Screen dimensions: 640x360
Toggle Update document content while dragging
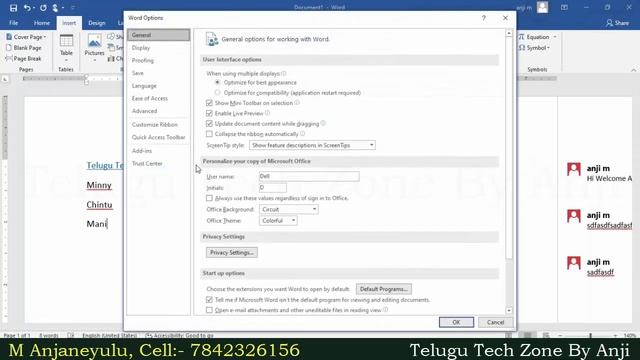click(x=209, y=123)
